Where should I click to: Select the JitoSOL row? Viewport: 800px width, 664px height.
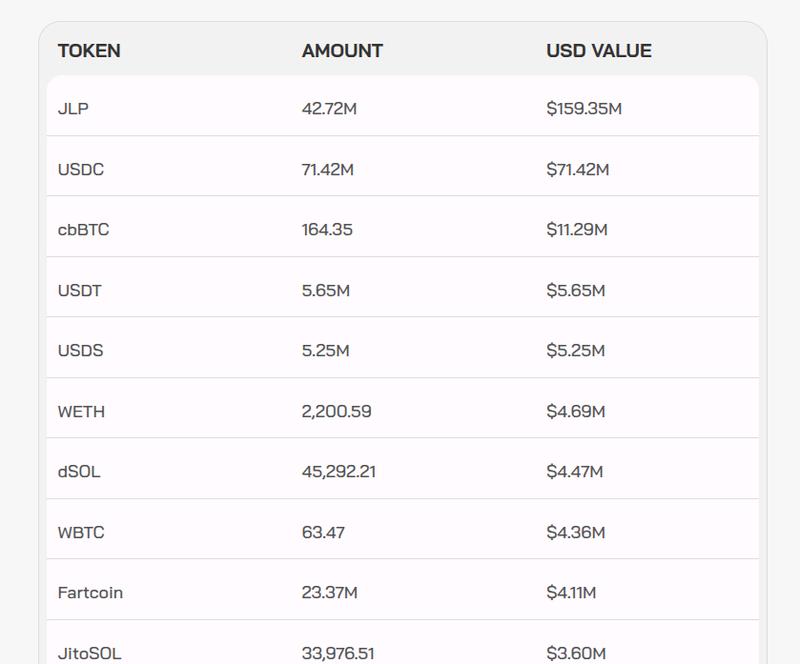pyautogui.click(x=89, y=651)
